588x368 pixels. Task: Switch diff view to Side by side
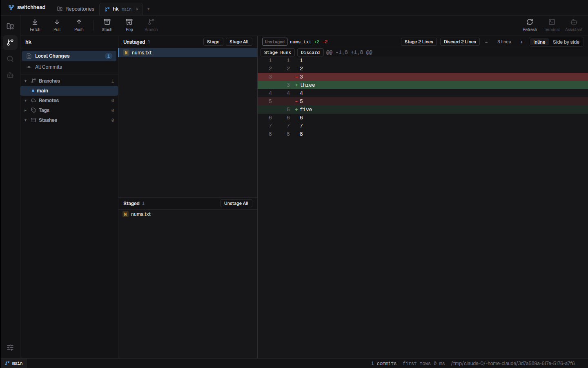tap(566, 42)
